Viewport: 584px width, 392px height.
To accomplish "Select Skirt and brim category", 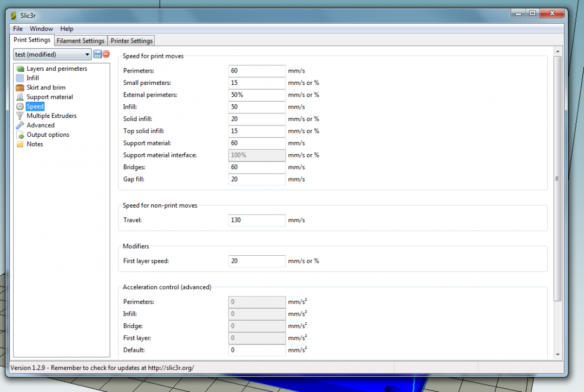I will (46, 88).
